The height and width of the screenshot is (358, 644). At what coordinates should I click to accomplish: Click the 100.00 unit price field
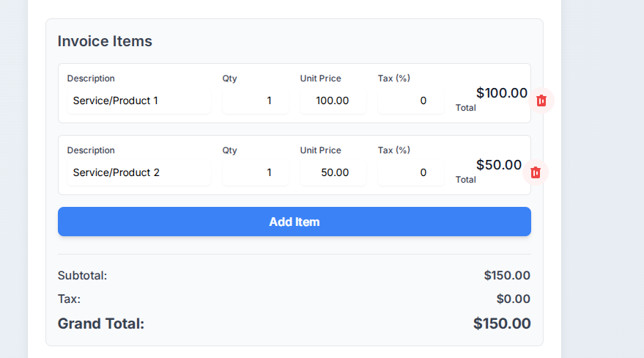pyautogui.click(x=333, y=101)
